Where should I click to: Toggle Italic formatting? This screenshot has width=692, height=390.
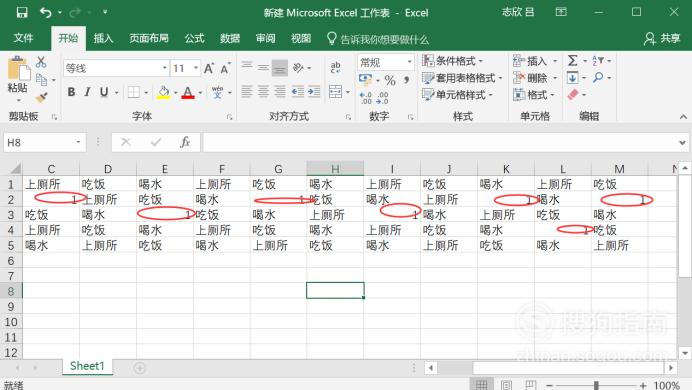[87, 92]
